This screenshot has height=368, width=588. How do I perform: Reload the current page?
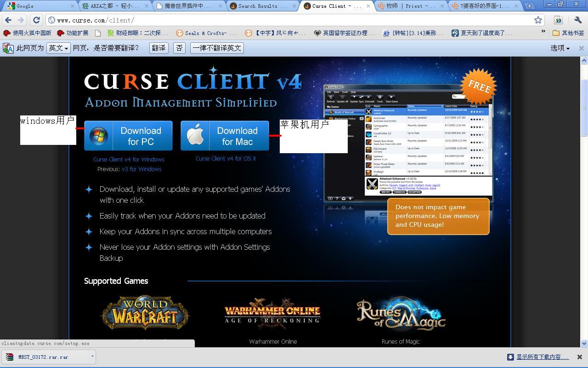(x=36, y=20)
